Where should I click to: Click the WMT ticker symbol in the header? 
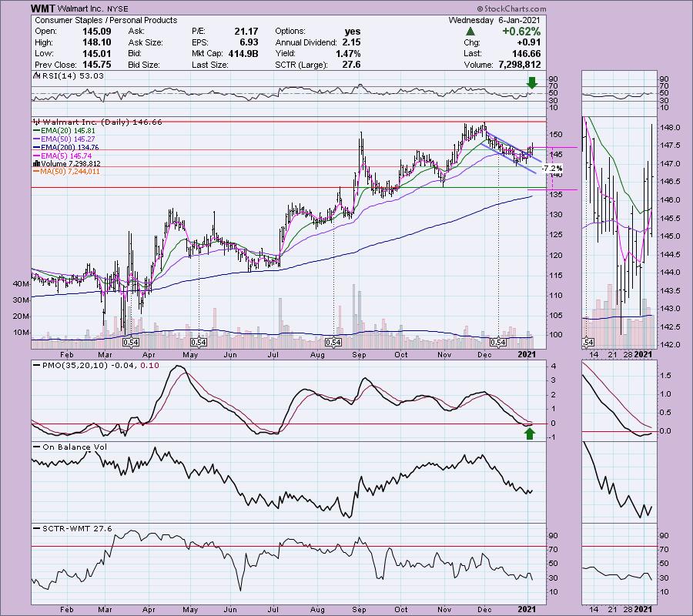pos(43,8)
